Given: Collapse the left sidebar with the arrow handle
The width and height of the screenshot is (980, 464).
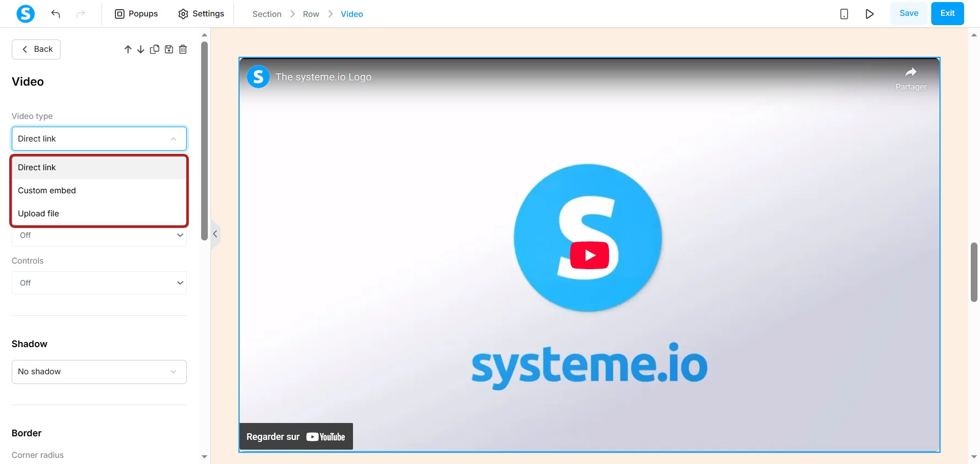Looking at the screenshot, I should [215, 234].
